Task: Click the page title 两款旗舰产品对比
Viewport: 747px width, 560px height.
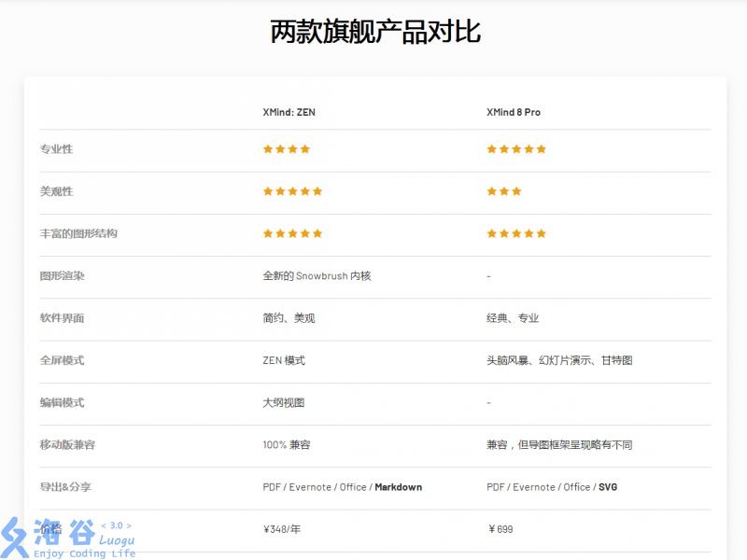Action: pos(375,32)
